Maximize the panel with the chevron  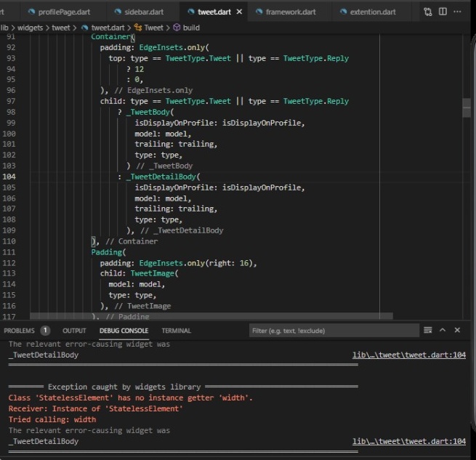click(x=443, y=330)
